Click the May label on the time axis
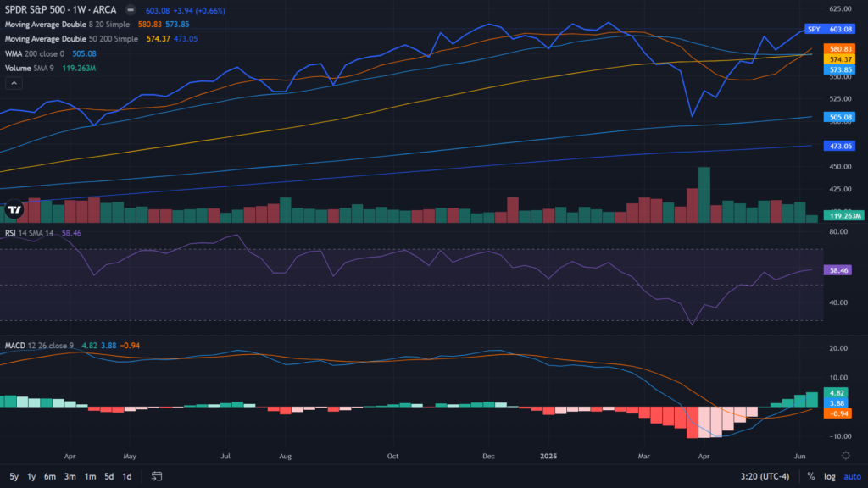Image resolution: width=868 pixels, height=488 pixels. click(130, 457)
